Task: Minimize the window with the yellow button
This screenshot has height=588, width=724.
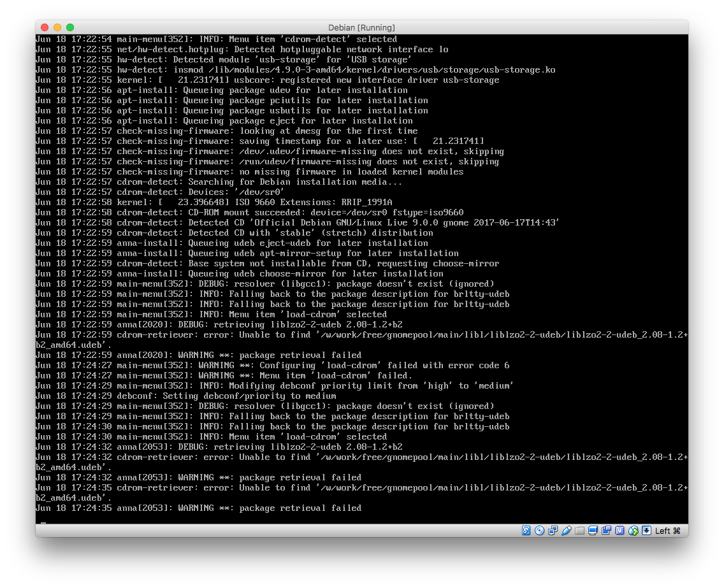Action: pos(57,27)
